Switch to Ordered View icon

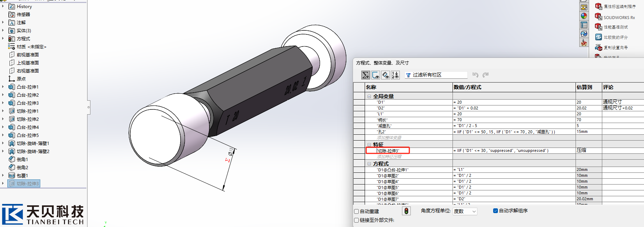click(x=395, y=75)
